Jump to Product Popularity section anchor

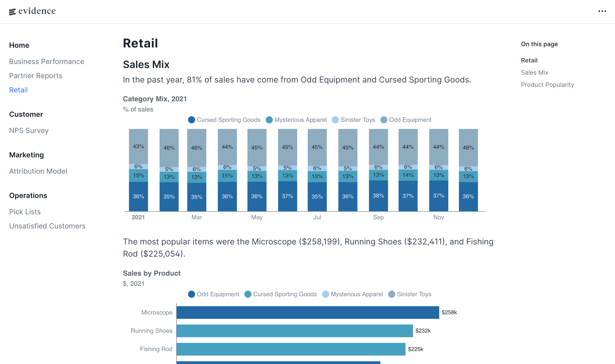[x=547, y=85]
